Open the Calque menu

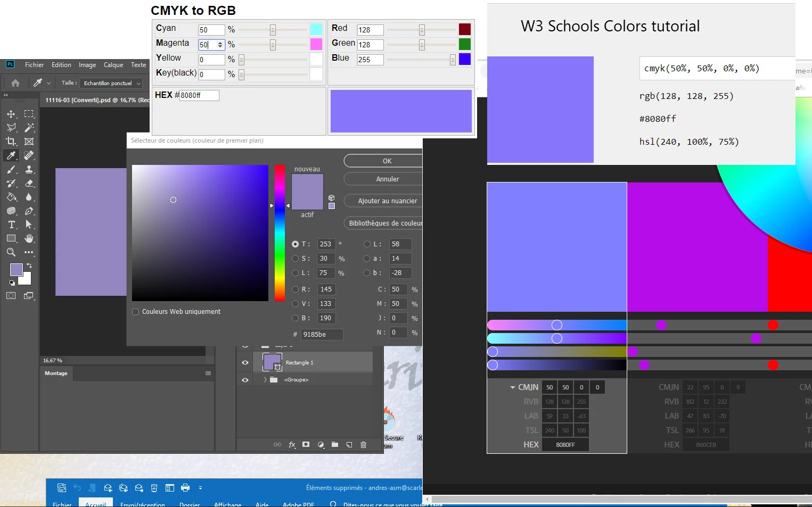(x=113, y=65)
